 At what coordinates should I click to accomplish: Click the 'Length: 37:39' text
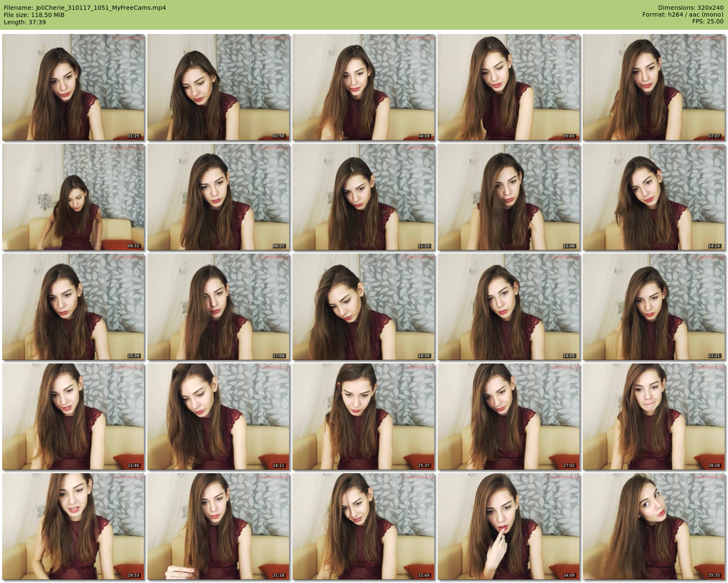25,22
